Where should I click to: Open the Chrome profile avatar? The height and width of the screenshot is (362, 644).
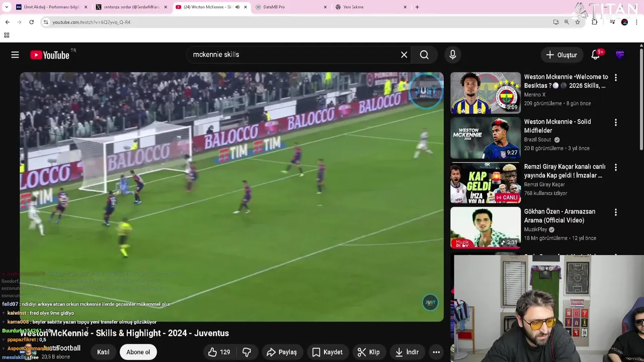(x=624, y=22)
